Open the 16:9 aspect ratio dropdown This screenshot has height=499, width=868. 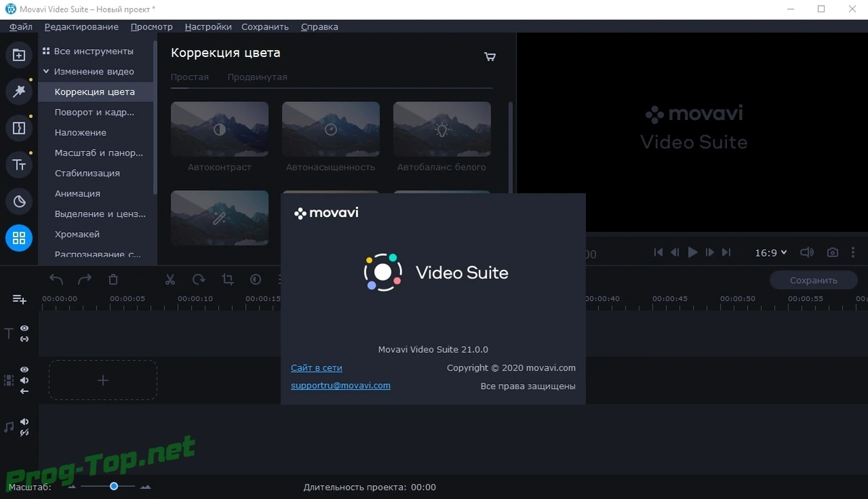tap(771, 253)
